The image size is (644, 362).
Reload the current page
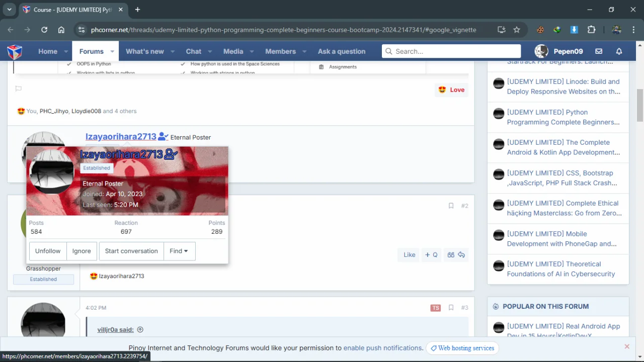[x=44, y=30]
